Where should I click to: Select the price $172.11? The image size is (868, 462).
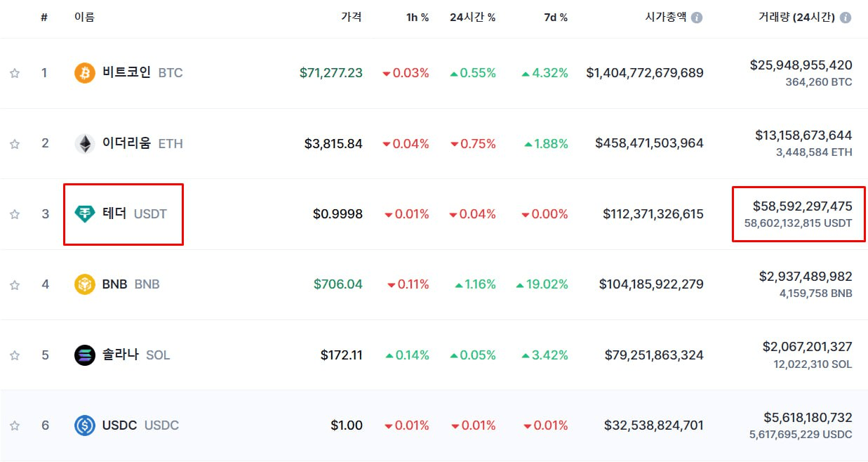click(342, 355)
